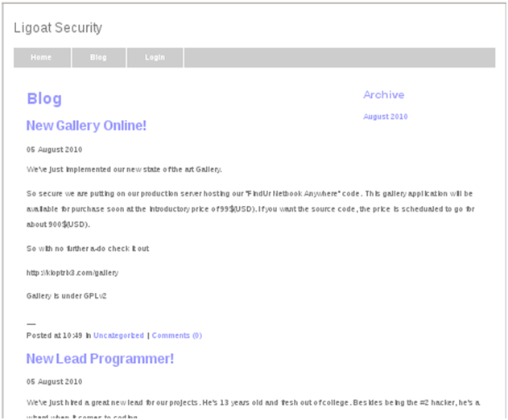The image size is (508, 420).
Task: Click the large Blog page heading
Action: 44,99
